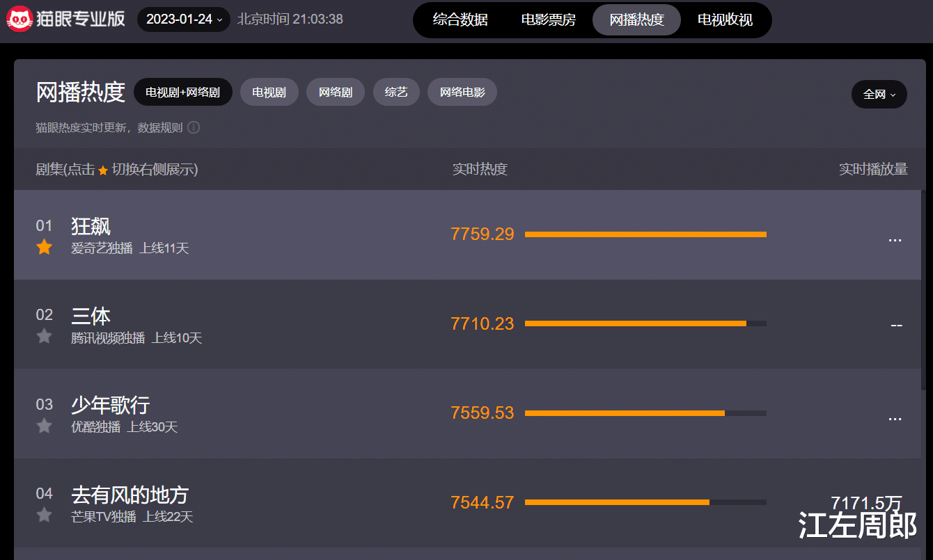Screen dimensions: 933x560
Task: Click the 实时播放量 column header
Action: [873, 169]
